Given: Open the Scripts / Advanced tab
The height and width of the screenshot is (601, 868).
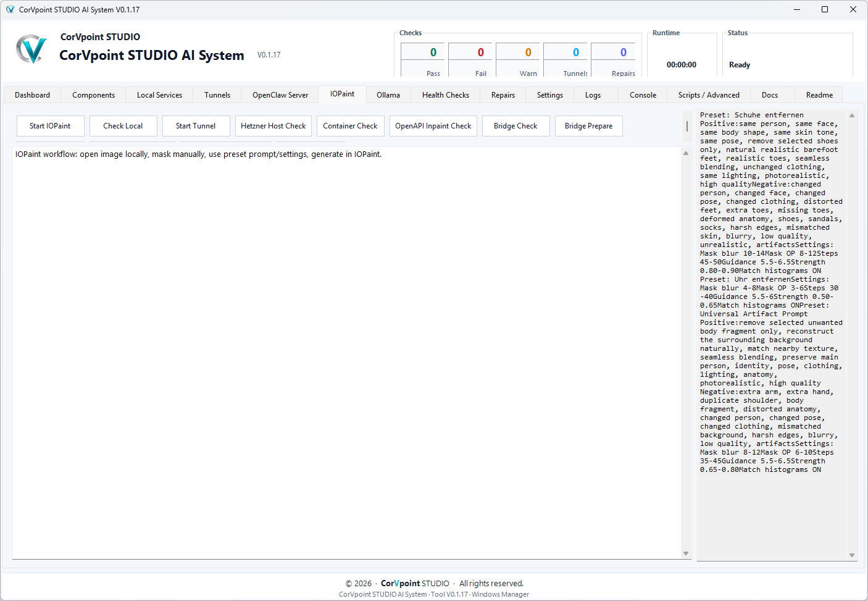Looking at the screenshot, I should 709,95.
